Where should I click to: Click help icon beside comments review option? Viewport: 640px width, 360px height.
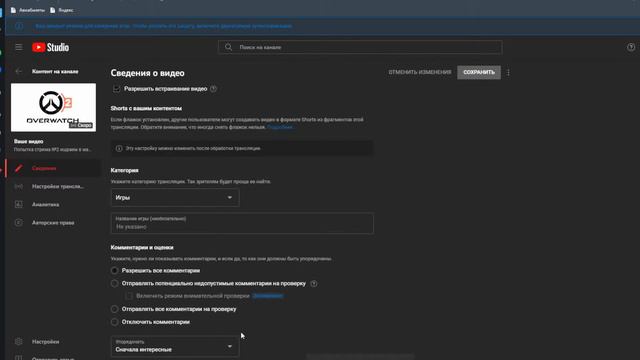313,283
